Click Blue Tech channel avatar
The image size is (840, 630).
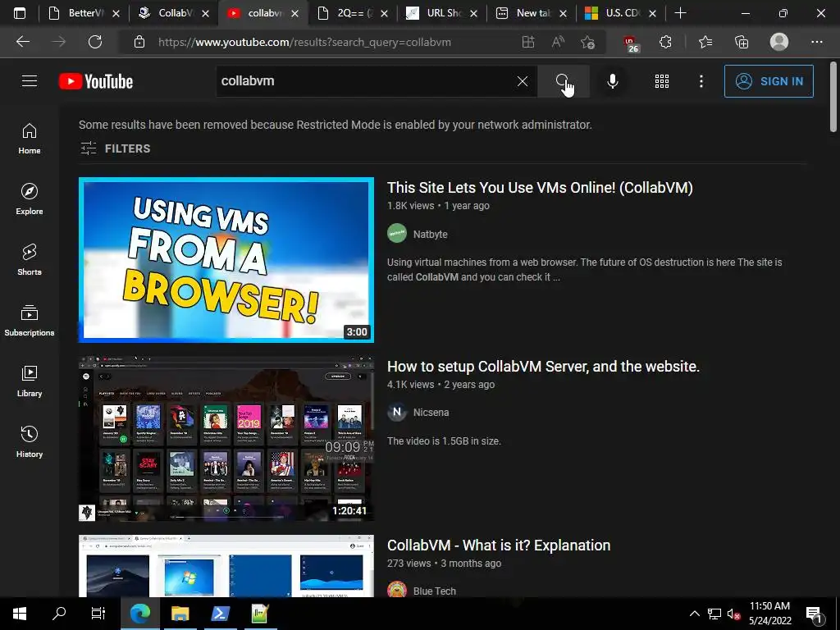397,589
